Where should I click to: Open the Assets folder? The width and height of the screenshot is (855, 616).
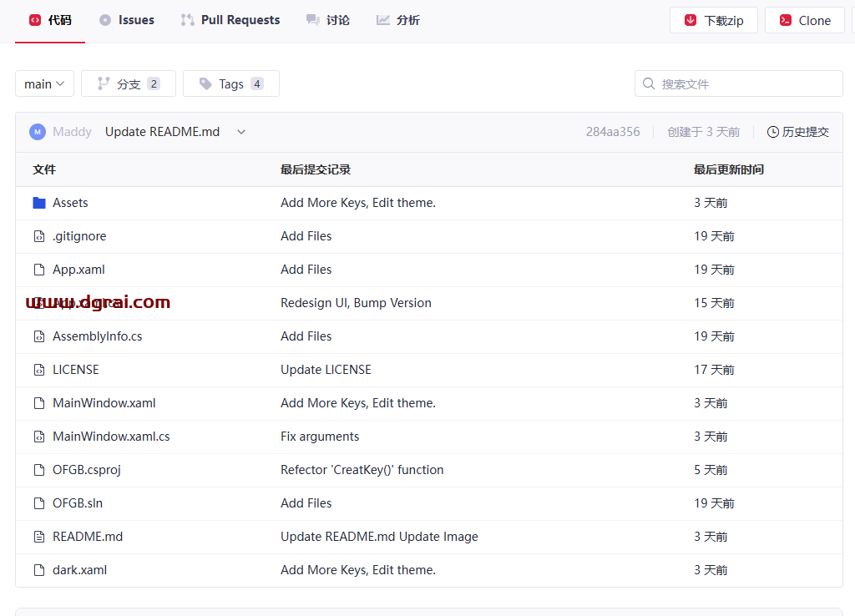(x=70, y=203)
